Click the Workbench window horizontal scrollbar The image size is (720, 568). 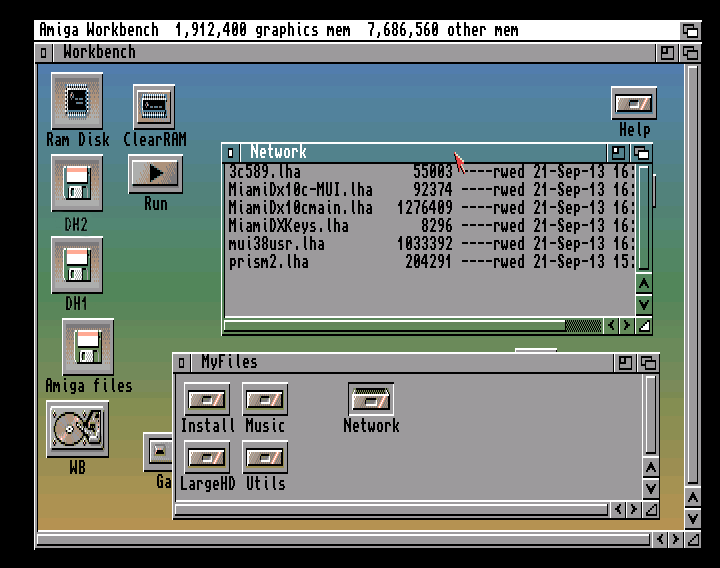coord(343,539)
